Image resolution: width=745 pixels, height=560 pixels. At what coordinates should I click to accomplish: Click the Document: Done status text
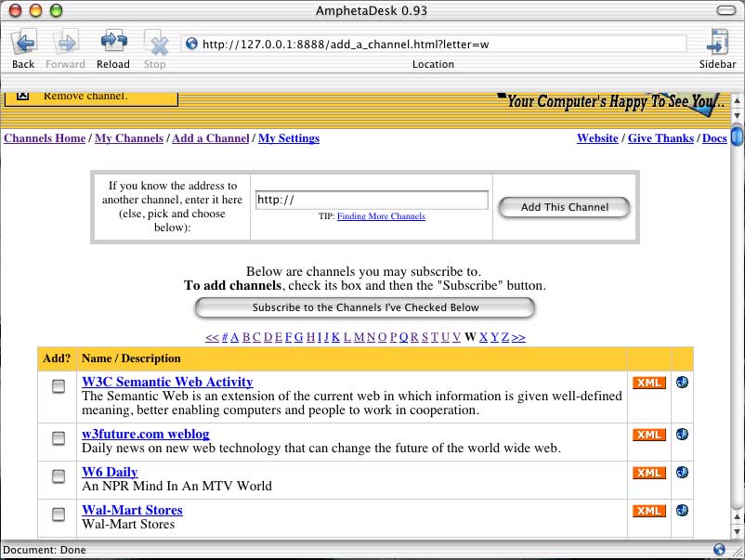tap(45, 550)
